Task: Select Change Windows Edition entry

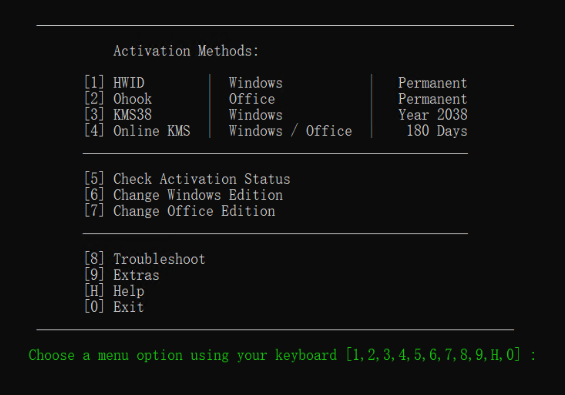Action: coord(183,195)
